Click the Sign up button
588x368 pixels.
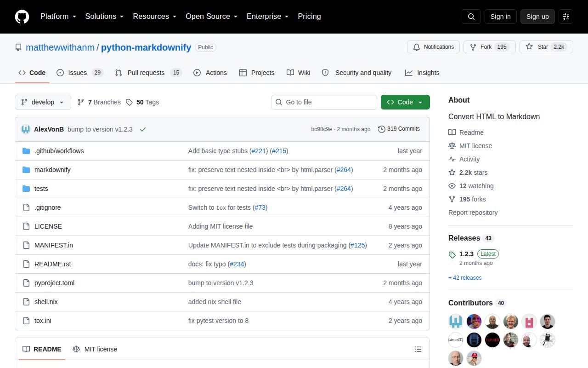pos(537,17)
